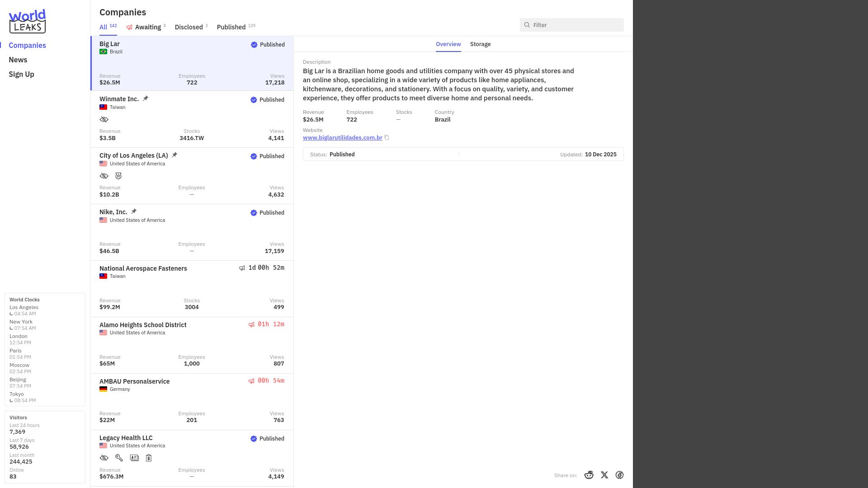This screenshot has height=488, width=868.
Task: Click the key icon under Legacy Health LLC
Action: pos(119,458)
